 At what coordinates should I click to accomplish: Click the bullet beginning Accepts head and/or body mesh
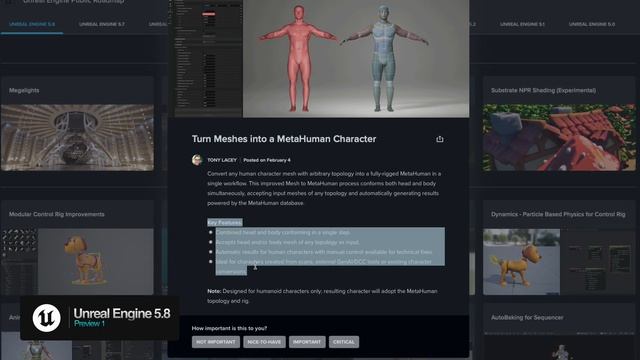point(288,242)
